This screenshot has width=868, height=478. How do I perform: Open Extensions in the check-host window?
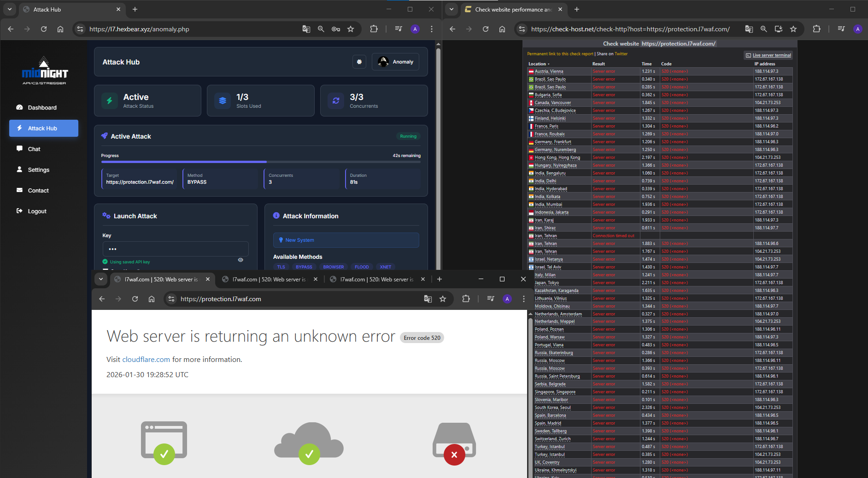pos(816,29)
